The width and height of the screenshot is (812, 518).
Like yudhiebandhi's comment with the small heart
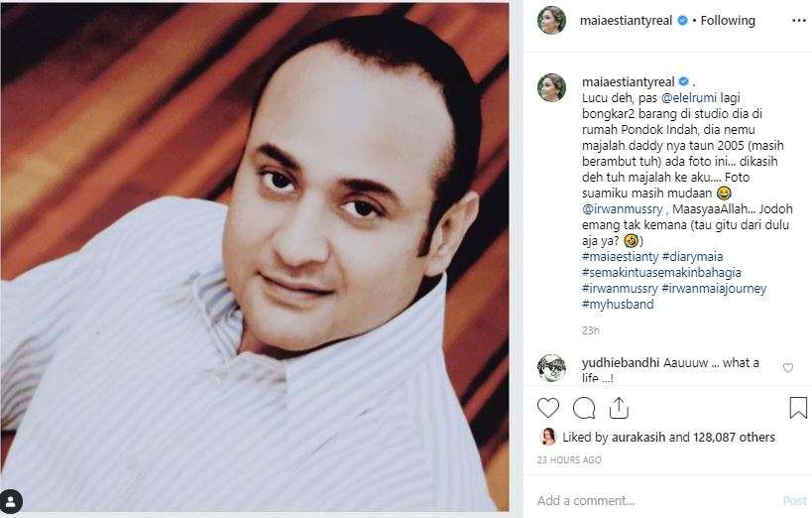(787, 367)
